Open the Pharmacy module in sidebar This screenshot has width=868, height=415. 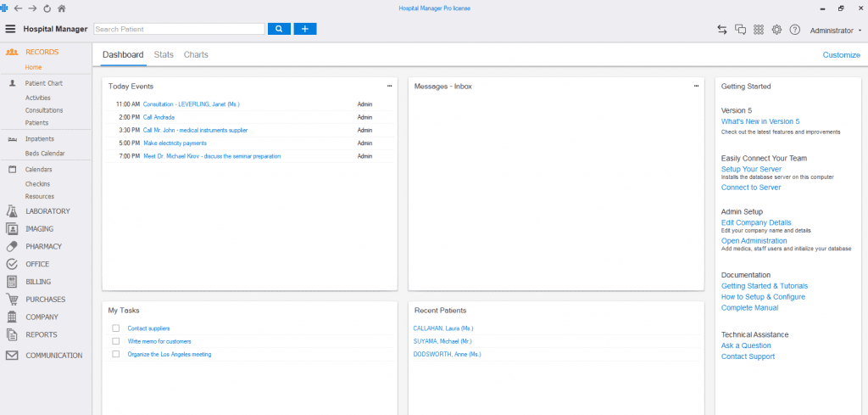(43, 246)
